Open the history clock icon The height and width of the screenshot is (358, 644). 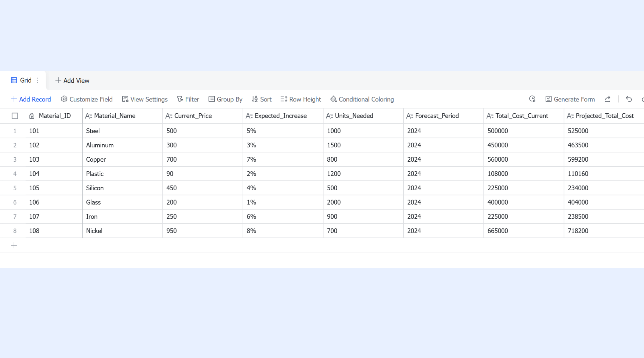(x=532, y=99)
